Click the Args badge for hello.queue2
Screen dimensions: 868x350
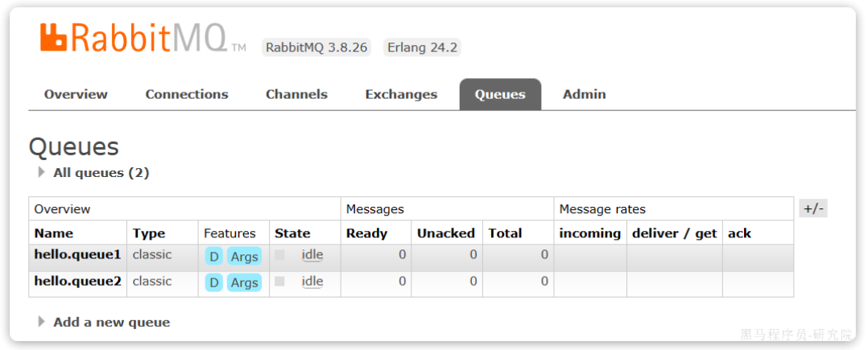click(244, 282)
